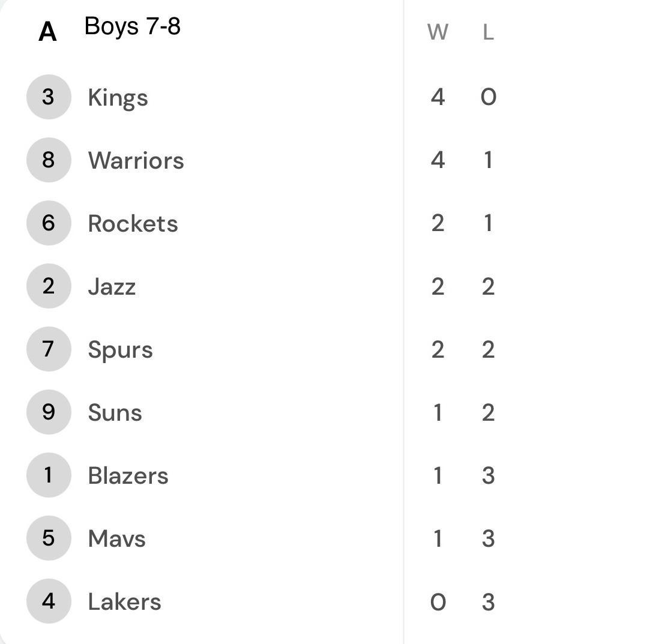This screenshot has width=665, height=644.
Task: Click the L column header
Action: [488, 32]
